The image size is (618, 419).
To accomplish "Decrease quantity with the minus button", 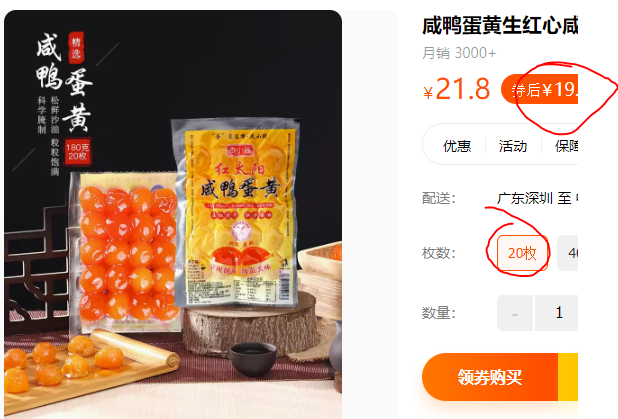I will pyautogui.click(x=515, y=313).
